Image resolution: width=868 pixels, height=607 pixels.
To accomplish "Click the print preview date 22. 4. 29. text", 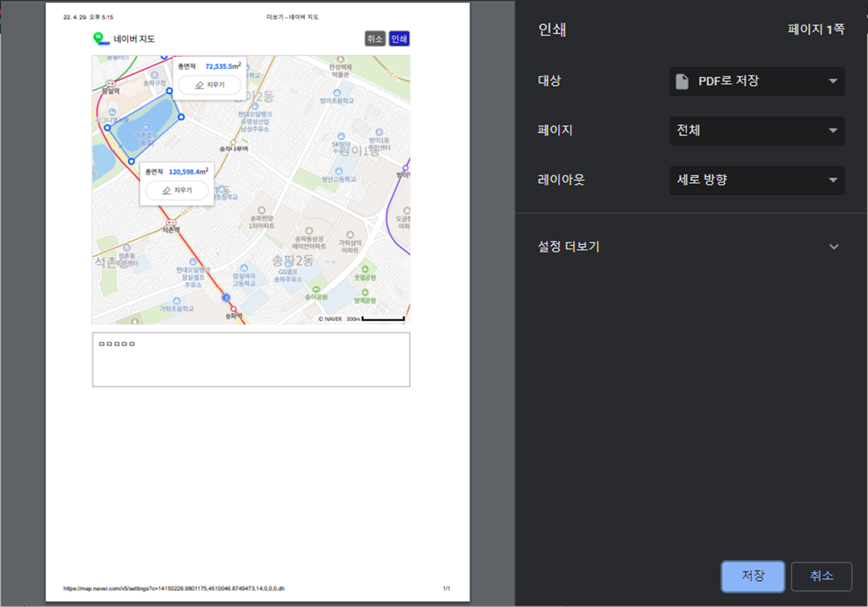I will tap(88, 17).
